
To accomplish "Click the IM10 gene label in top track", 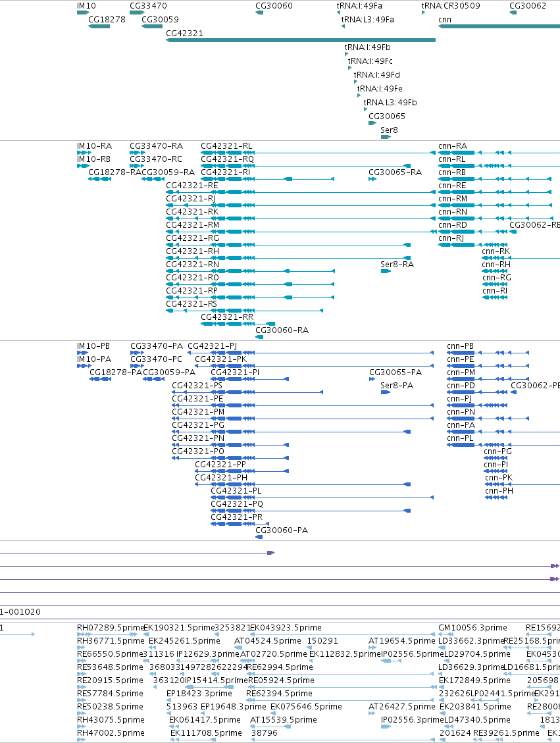I will click(x=86, y=6).
